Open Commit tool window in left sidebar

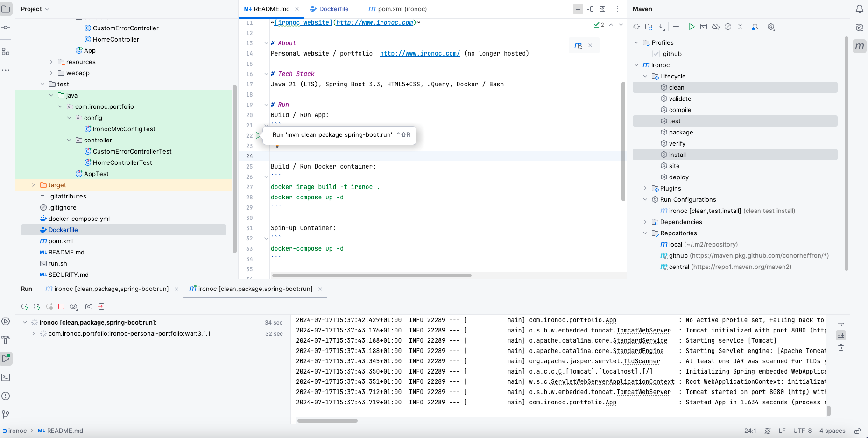click(x=6, y=28)
